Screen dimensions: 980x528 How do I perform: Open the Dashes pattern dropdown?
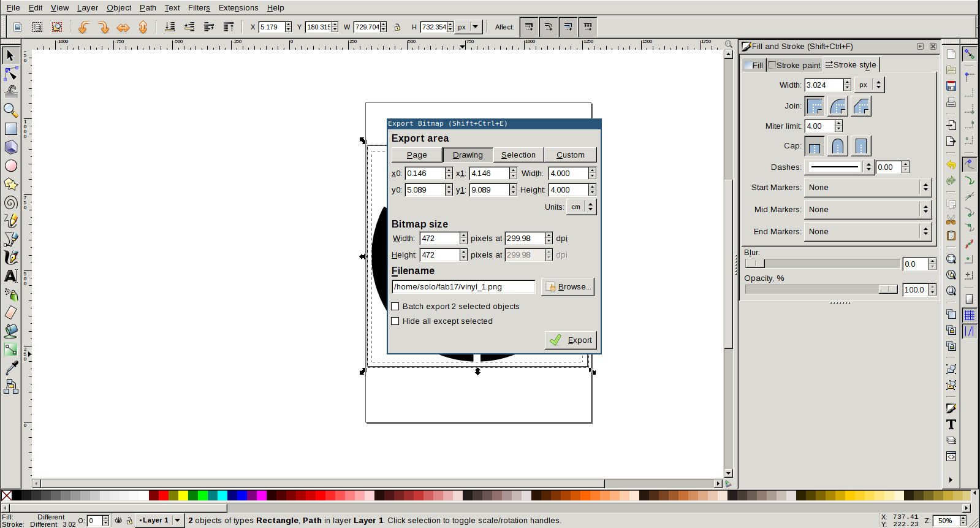click(839, 167)
